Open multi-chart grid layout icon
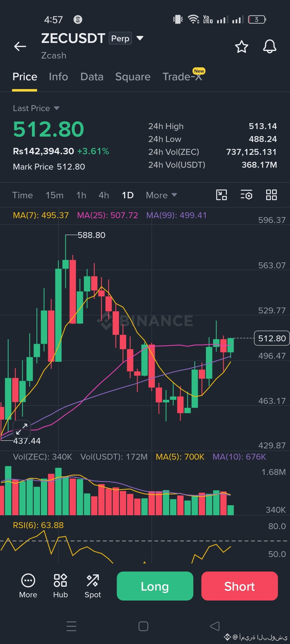 [271, 195]
